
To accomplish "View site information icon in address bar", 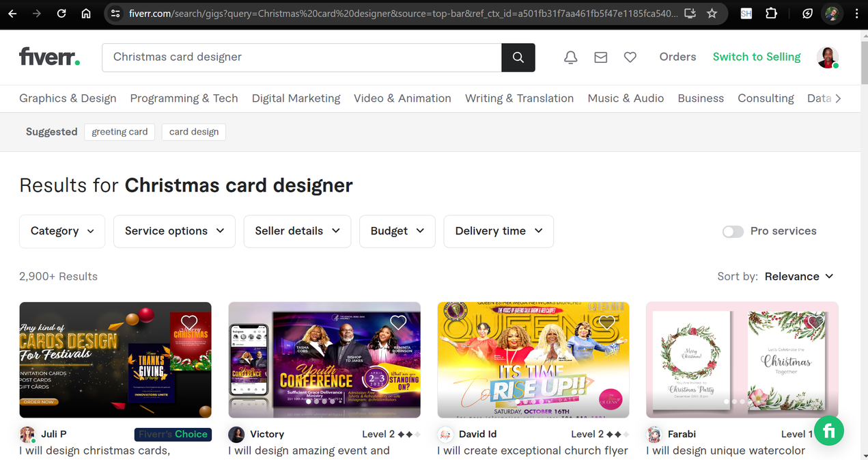I will [x=115, y=13].
